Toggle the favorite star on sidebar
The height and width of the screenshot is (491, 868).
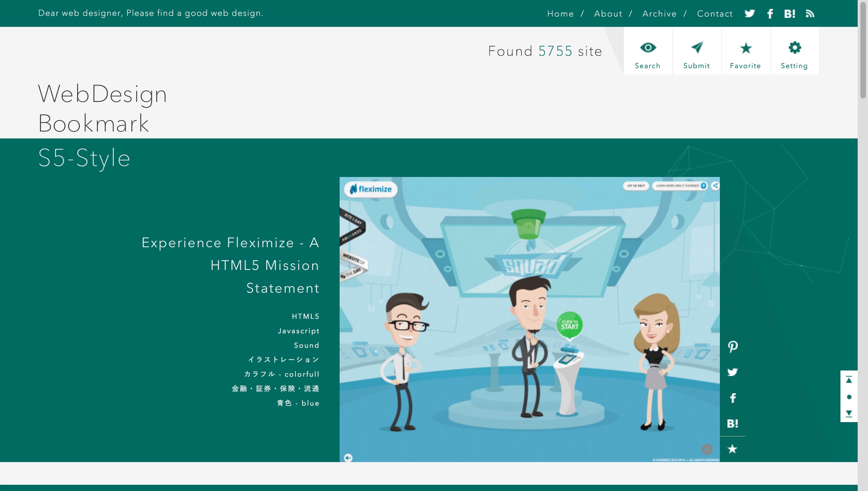tap(733, 449)
